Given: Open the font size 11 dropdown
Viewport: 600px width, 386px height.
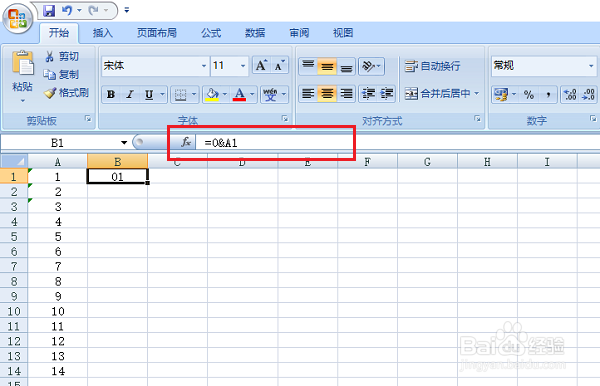Looking at the screenshot, I should 243,66.
